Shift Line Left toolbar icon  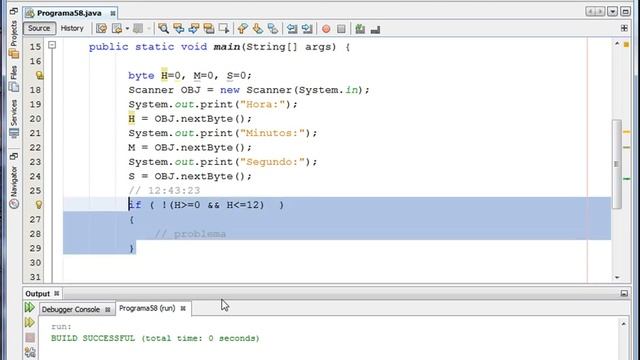coord(292,29)
